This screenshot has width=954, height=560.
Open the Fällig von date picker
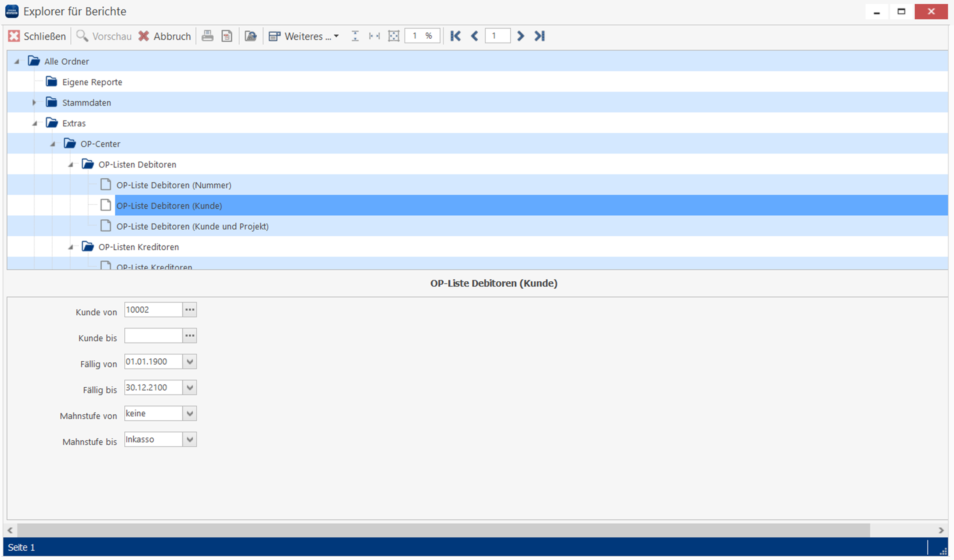(x=190, y=362)
